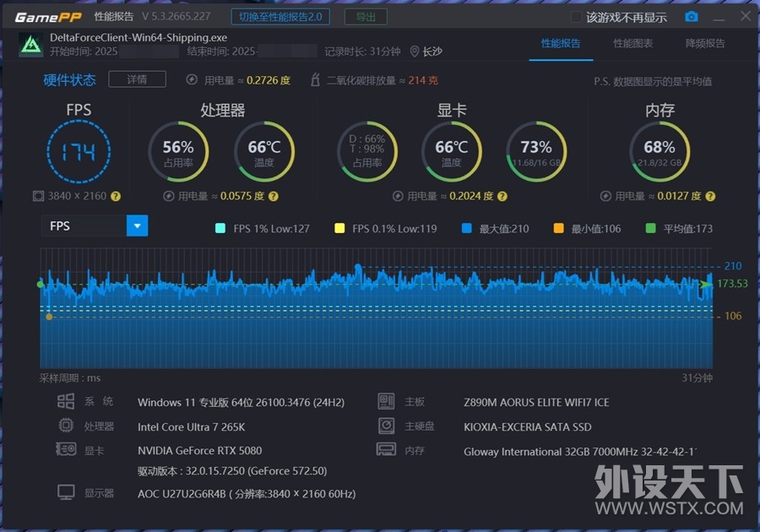Click the 内存 RAM icon in hardware list
Viewport: 760px width, 532px height.
click(x=386, y=449)
